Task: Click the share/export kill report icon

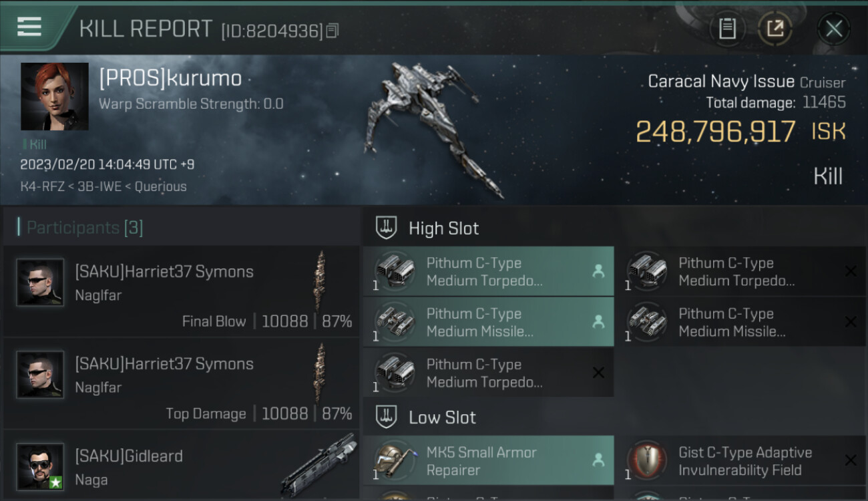Action: 775,29
